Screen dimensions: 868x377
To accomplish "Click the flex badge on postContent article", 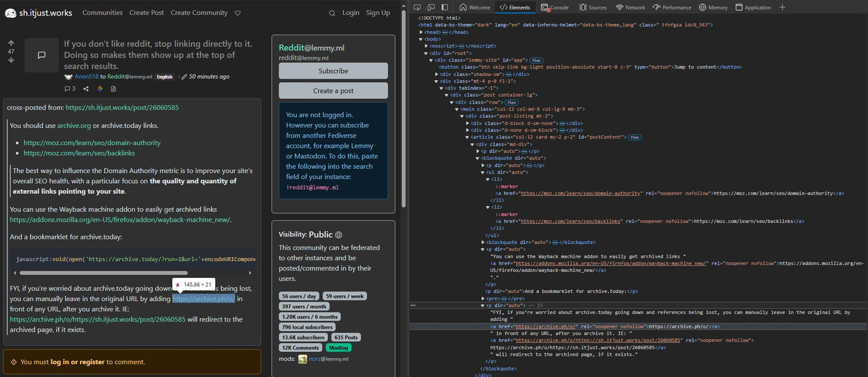I will [x=635, y=137].
